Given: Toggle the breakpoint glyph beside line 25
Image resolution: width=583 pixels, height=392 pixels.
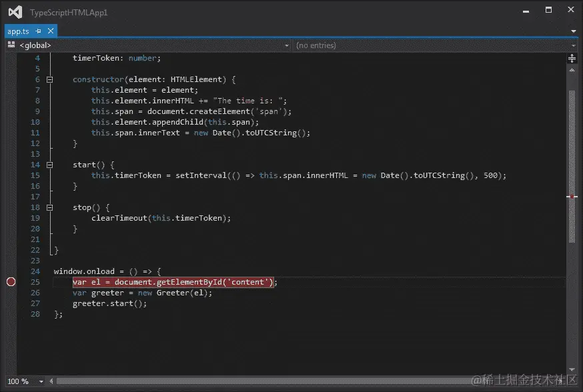Looking at the screenshot, I should click(11, 282).
